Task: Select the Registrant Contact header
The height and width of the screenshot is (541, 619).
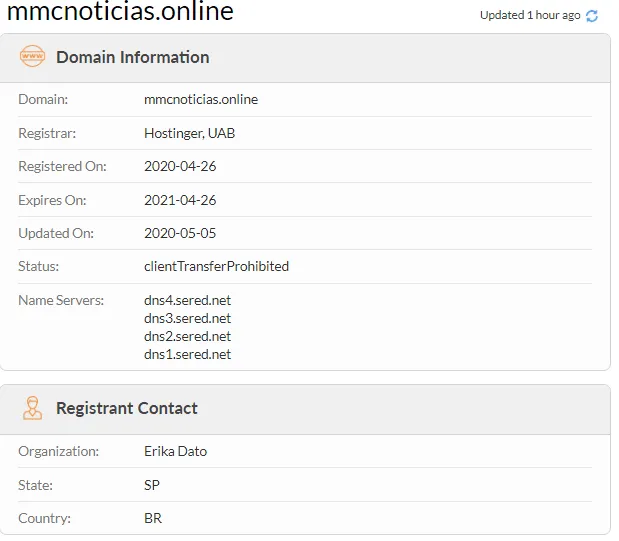Action: coord(126,408)
